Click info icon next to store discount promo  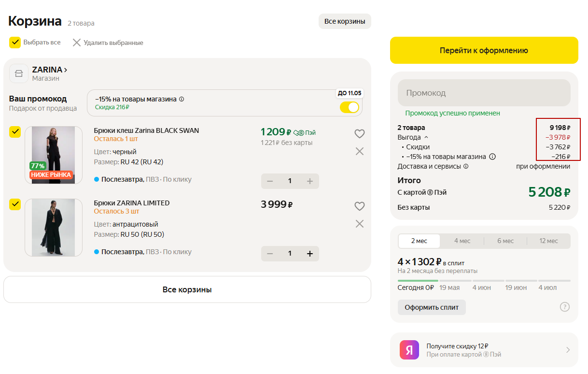182,99
